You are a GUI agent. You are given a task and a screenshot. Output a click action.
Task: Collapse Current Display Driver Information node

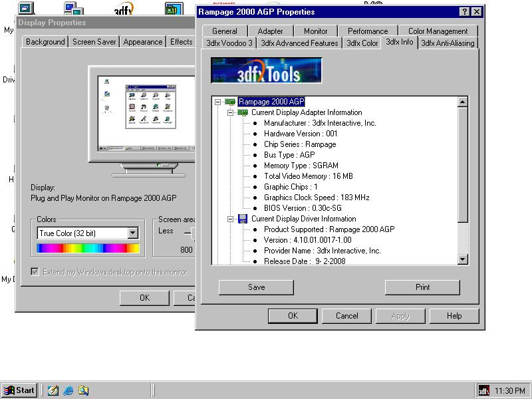coord(231,219)
